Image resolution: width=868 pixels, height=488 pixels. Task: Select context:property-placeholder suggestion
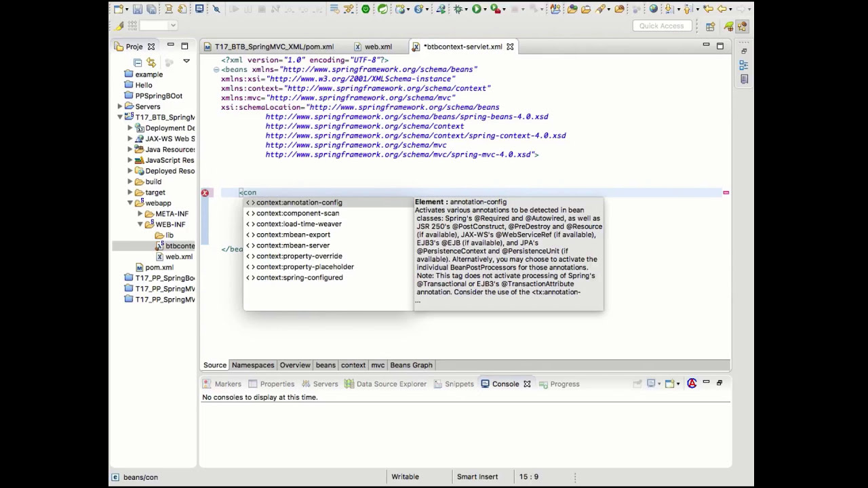[x=328, y=266]
